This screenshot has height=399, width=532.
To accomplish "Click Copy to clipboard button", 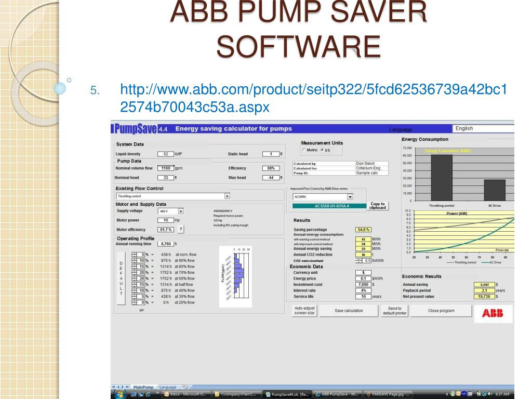I will coord(378,206).
